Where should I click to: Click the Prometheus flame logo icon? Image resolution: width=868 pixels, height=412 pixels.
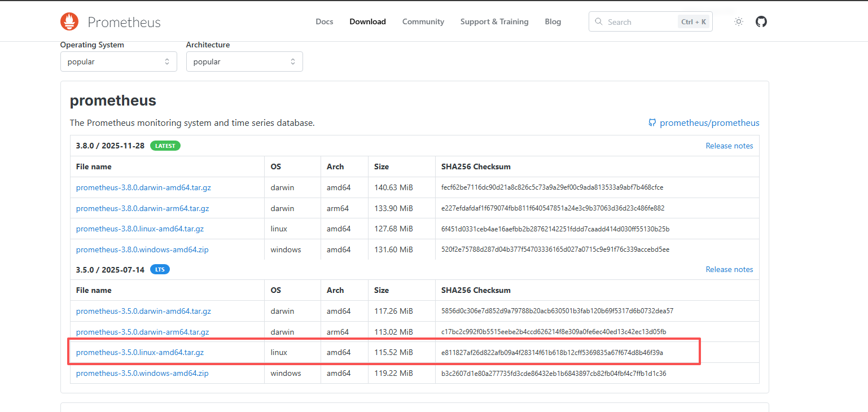tap(69, 21)
